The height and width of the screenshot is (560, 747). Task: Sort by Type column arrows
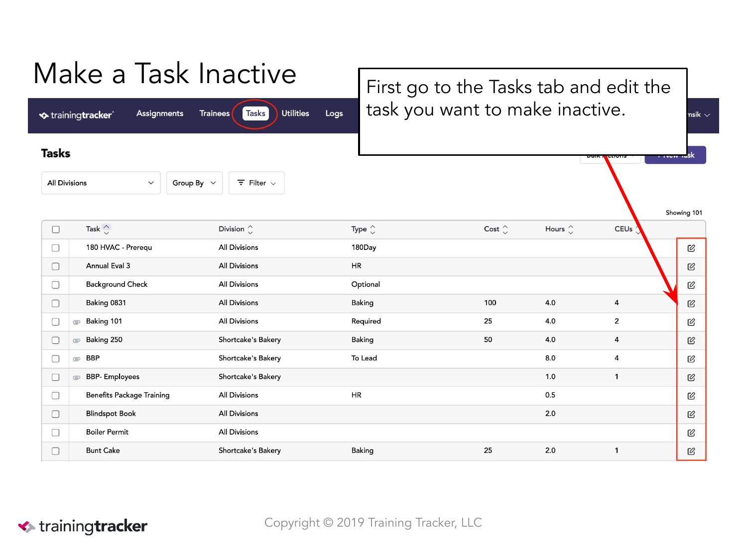tap(373, 229)
